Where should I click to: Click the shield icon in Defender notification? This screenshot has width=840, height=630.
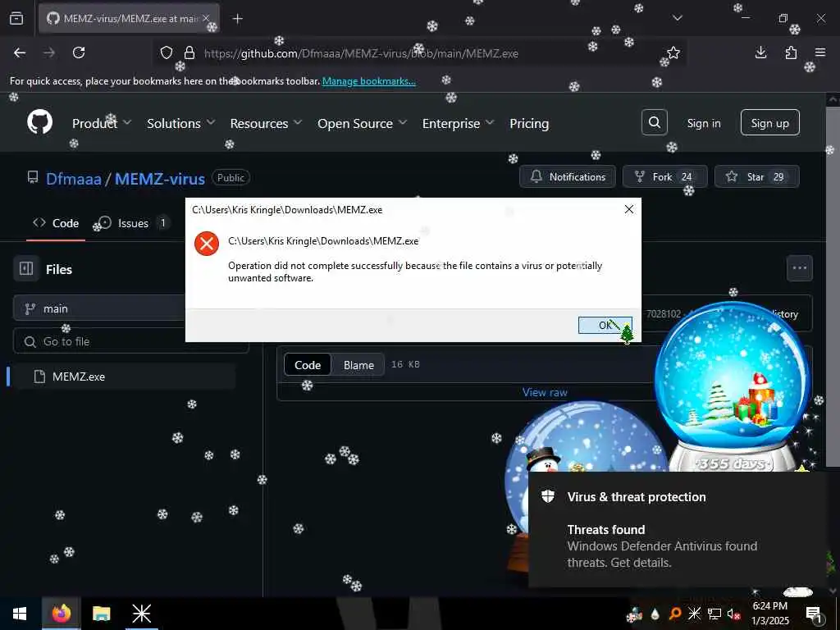[547, 496]
